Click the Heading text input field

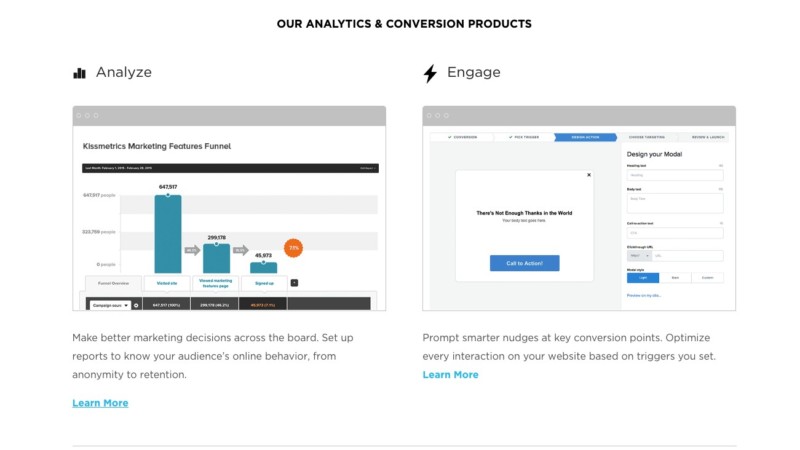[x=675, y=175]
